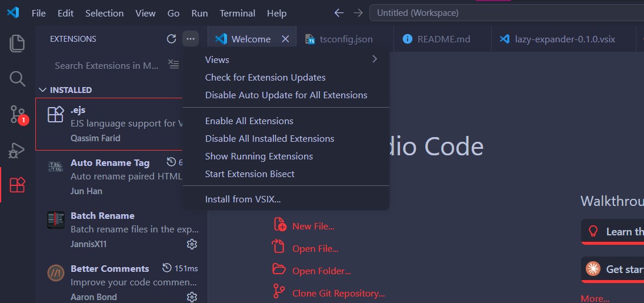Click the JannisX11 publisher name

[88, 244]
